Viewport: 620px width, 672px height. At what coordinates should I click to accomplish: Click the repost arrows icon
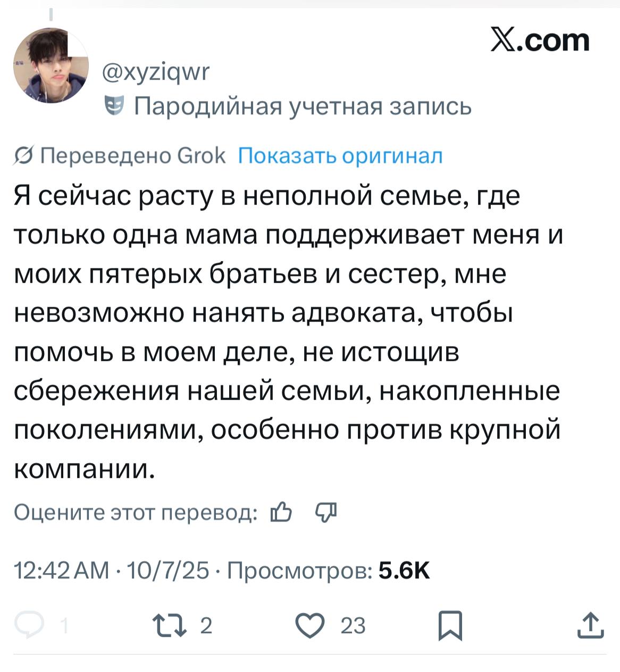tap(169, 625)
